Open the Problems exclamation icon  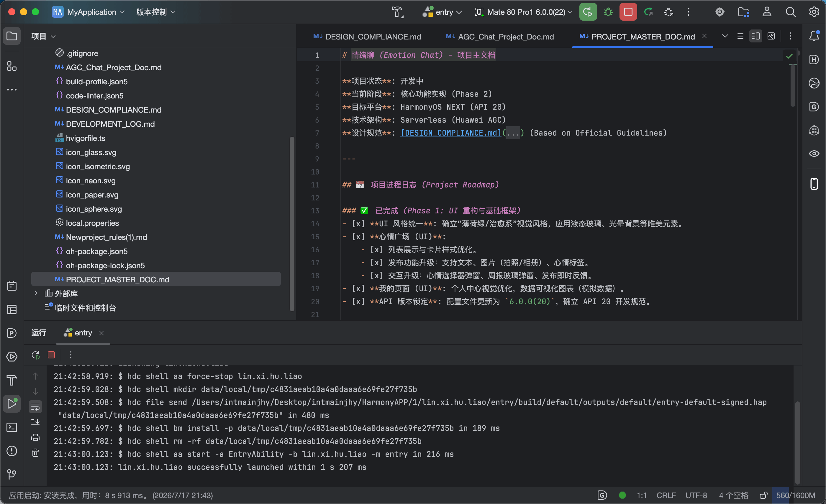pos(12,451)
